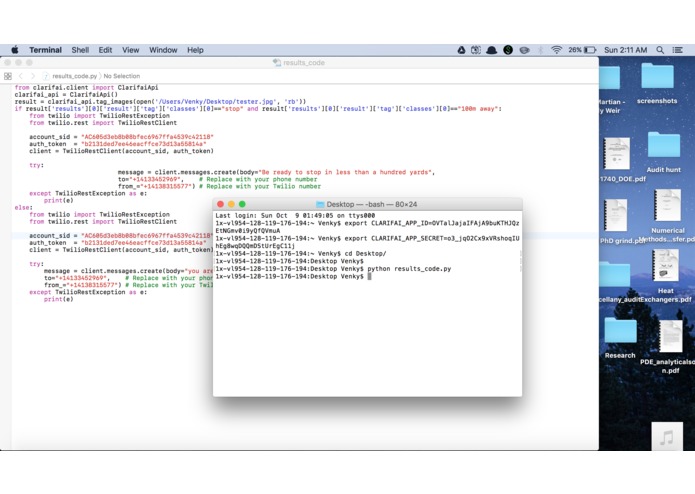Screen dimensions: 695x494
Task: Open the Help menu
Action: [195, 50]
